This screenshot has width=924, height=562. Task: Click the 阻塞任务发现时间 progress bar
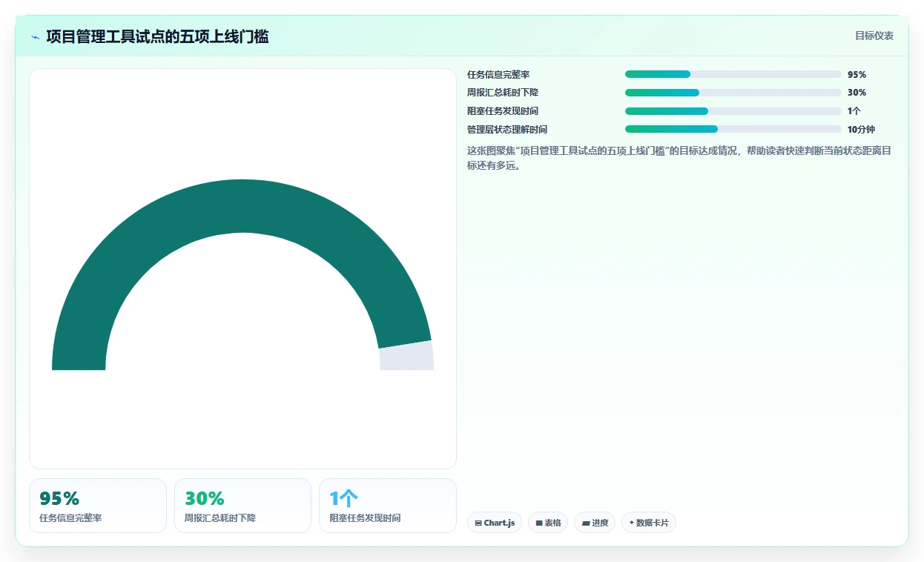[733, 111]
